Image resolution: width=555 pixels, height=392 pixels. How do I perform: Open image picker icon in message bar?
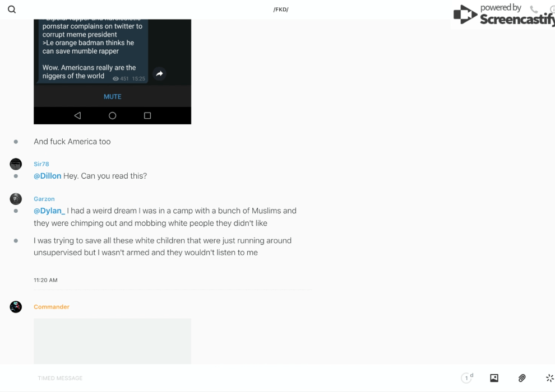[494, 378]
